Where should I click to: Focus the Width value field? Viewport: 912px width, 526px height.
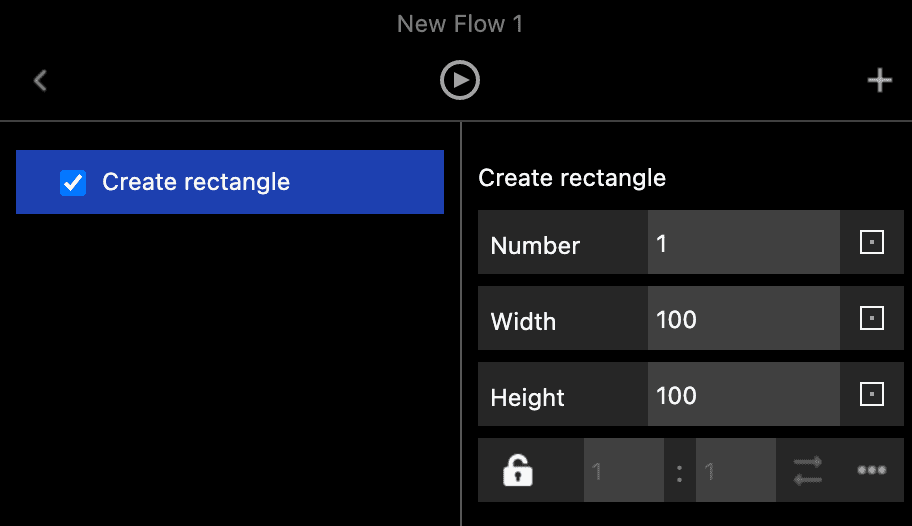tap(743, 319)
